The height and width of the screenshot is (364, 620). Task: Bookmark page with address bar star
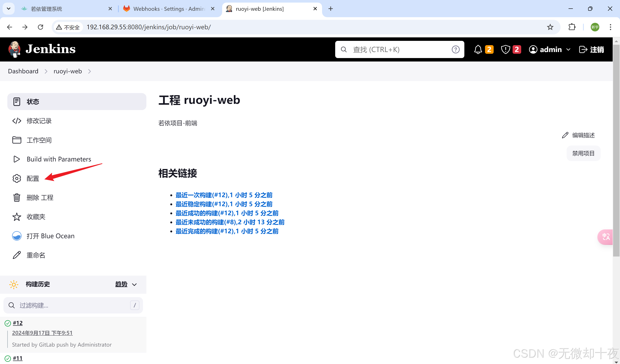tap(550, 27)
